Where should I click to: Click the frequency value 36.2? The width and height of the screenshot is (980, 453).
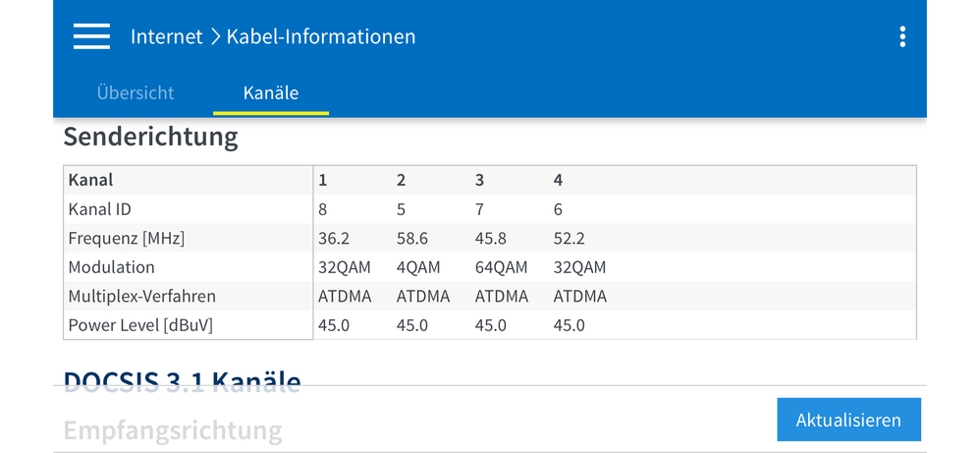pyautogui.click(x=333, y=238)
